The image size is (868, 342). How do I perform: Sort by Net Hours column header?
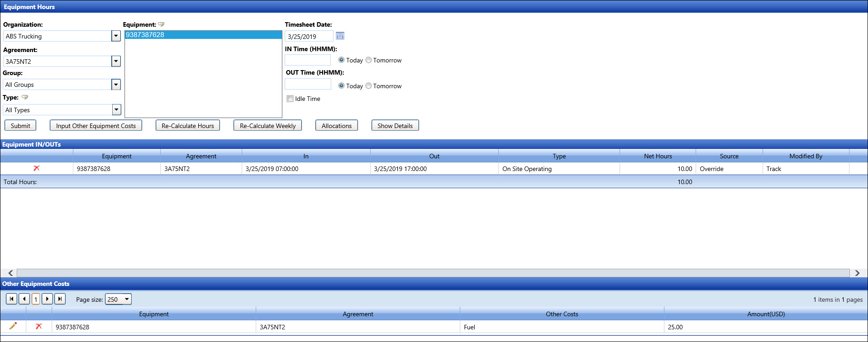tap(658, 156)
